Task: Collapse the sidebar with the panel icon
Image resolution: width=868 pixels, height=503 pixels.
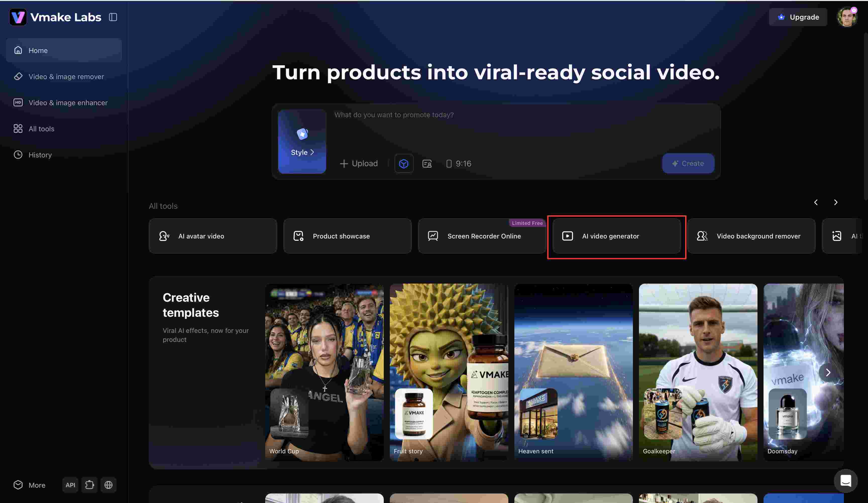Action: pyautogui.click(x=113, y=17)
